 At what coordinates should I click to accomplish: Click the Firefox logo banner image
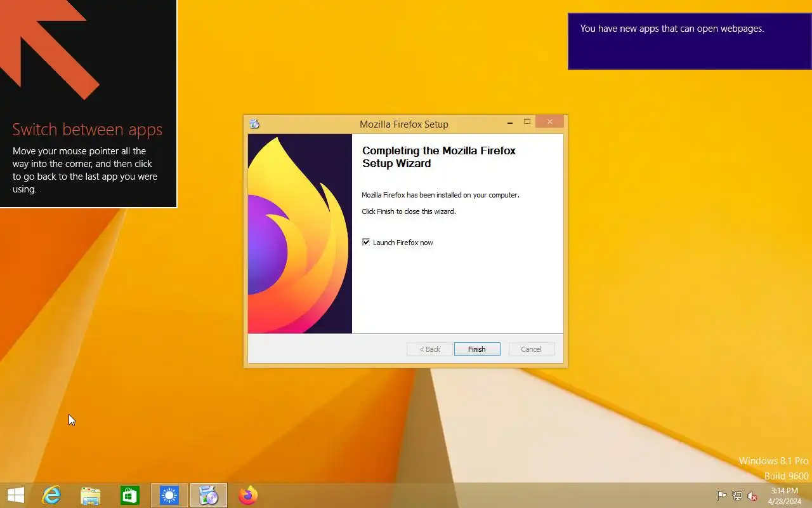tap(300, 234)
